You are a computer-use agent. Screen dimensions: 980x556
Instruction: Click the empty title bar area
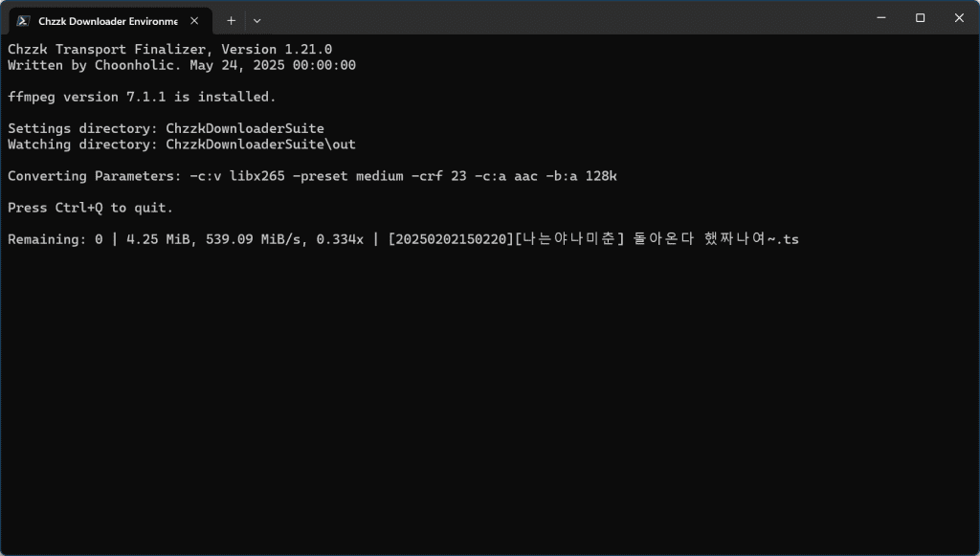(563, 17)
